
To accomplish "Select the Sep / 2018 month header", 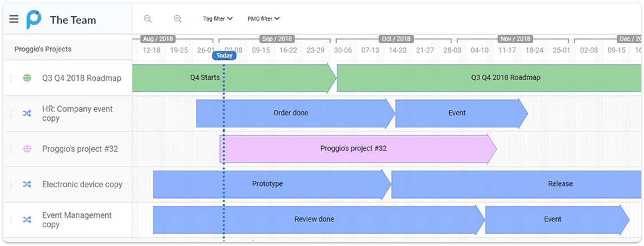I will click(x=277, y=39).
